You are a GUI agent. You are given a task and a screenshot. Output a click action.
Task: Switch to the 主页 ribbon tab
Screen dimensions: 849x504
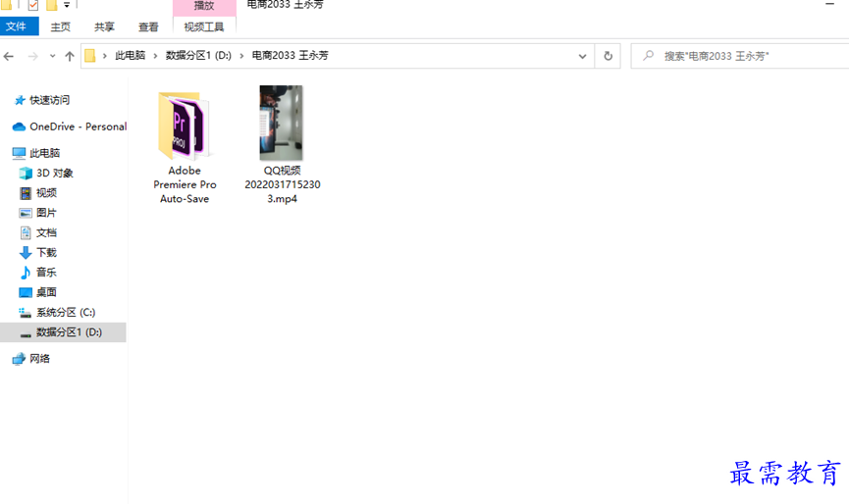click(x=60, y=26)
